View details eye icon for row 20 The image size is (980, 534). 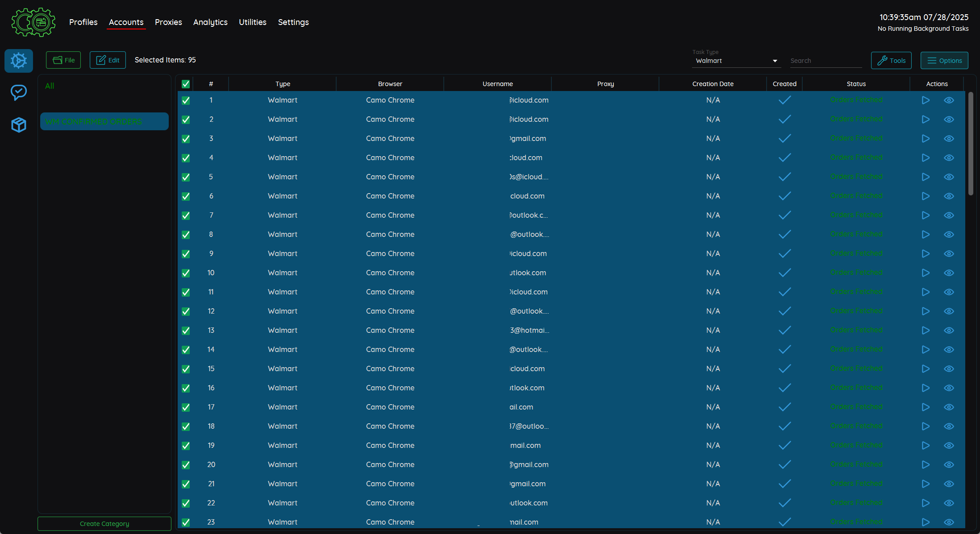949,465
